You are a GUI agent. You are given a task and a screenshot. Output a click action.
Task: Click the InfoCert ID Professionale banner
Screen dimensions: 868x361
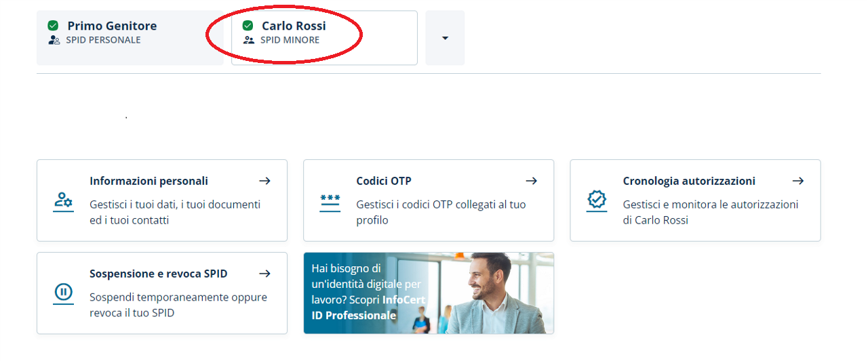pos(429,293)
